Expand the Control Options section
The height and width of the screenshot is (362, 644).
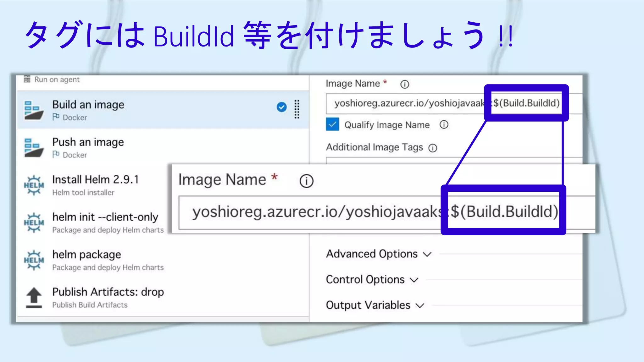pyautogui.click(x=372, y=280)
